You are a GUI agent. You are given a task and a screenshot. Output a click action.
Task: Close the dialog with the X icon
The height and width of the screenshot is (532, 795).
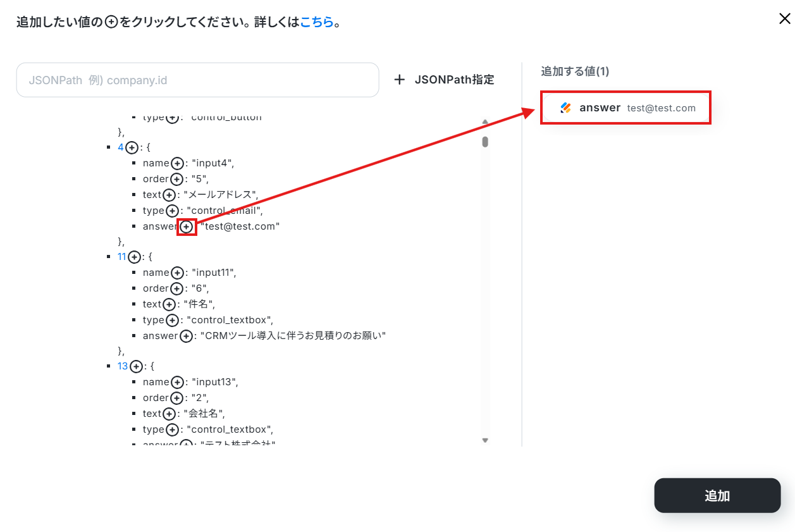point(784,19)
